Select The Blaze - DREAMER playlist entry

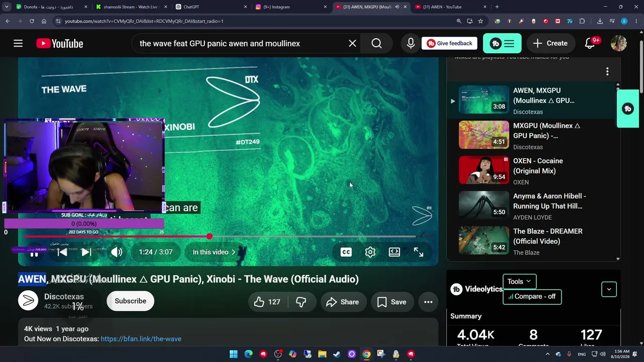pos(533,240)
